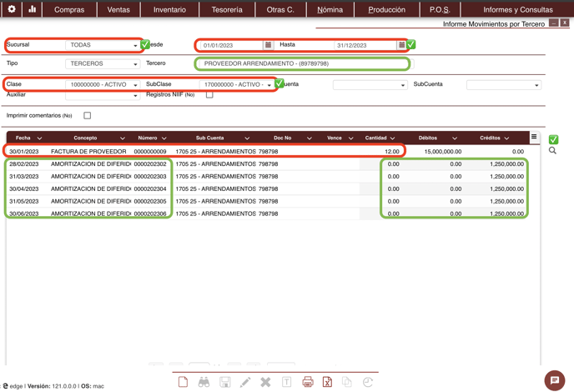Screen dimensions: 574x392
Task: Minimize the Informe Movimientos por Tercero panel
Action: click(554, 23)
